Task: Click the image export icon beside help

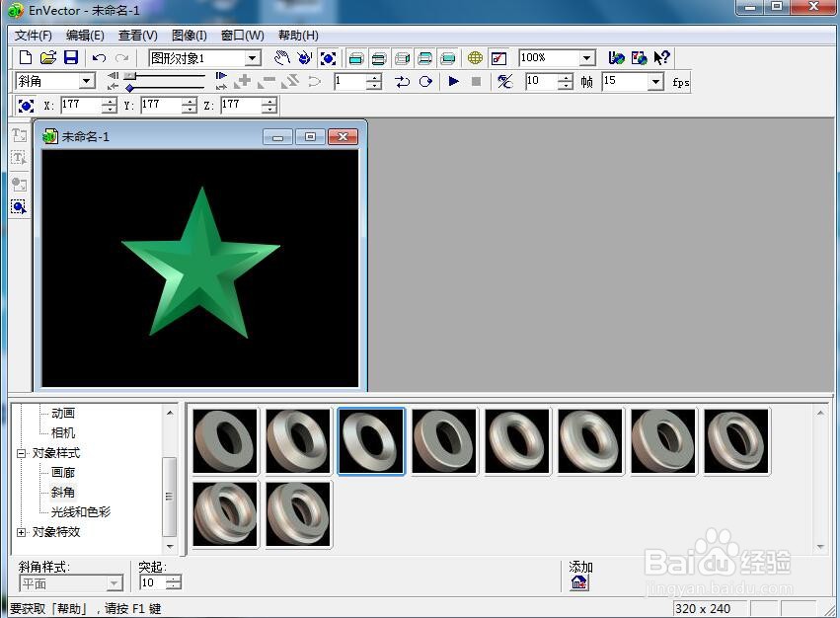Action: click(x=639, y=57)
